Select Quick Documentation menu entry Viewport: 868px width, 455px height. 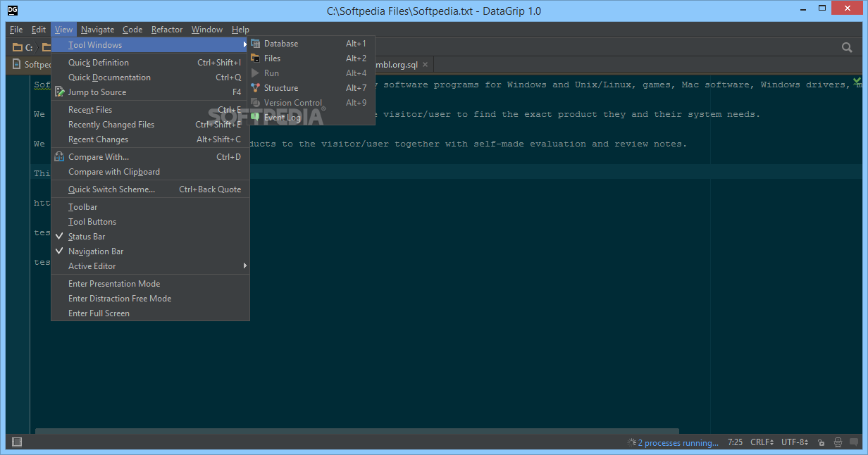coord(151,77)
